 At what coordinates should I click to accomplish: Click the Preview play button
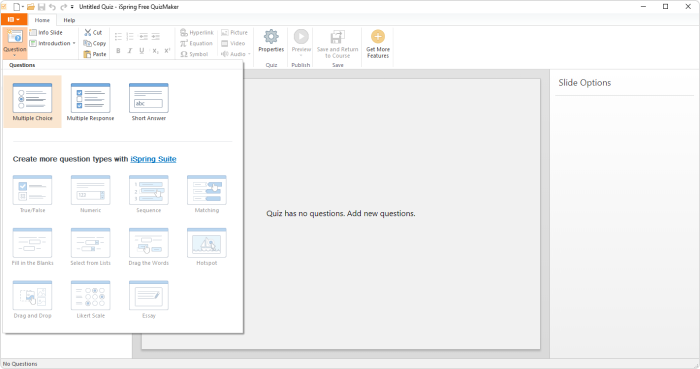(x=301, y=37)
